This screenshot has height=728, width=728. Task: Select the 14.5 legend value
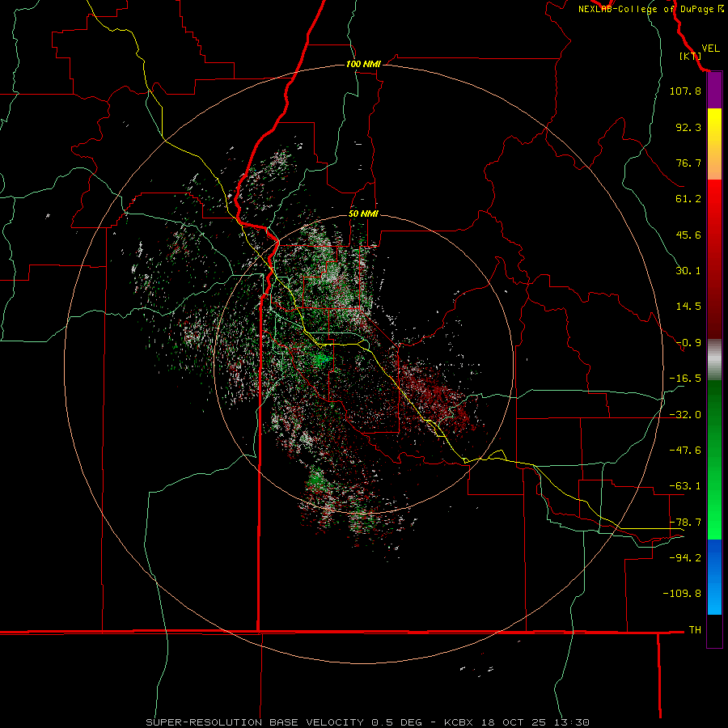(688, 307)
